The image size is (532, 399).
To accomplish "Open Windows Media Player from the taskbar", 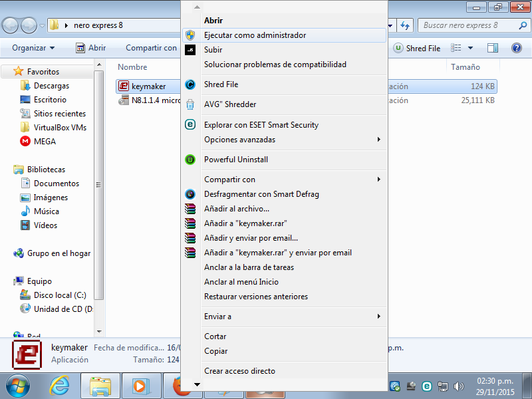I will (140, 386).
